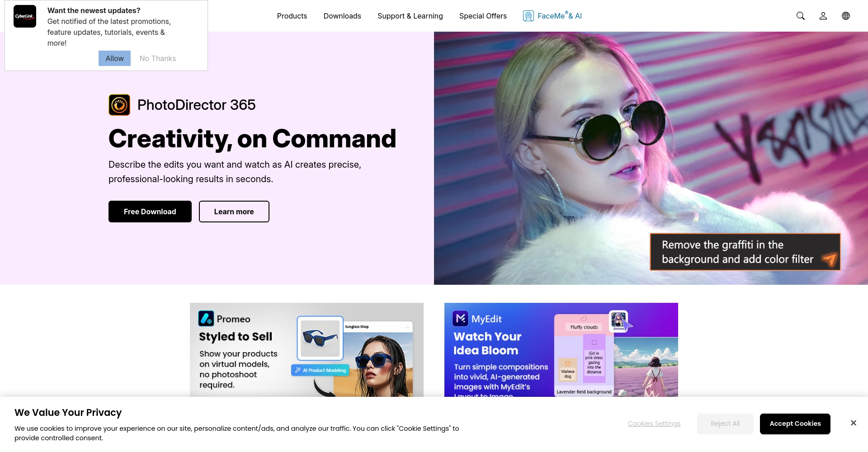Click the orange send arrow in prompt box
The width and height of the screenshot is (868, 452).
pos(829,259)
